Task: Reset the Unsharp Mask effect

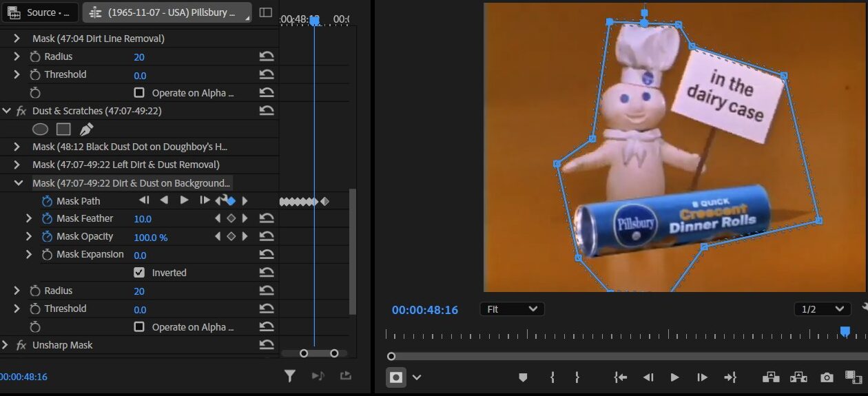Action: click(267, 345)
